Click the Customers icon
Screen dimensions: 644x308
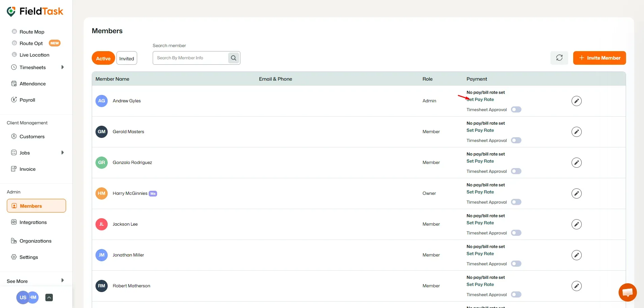pos(14,136)
